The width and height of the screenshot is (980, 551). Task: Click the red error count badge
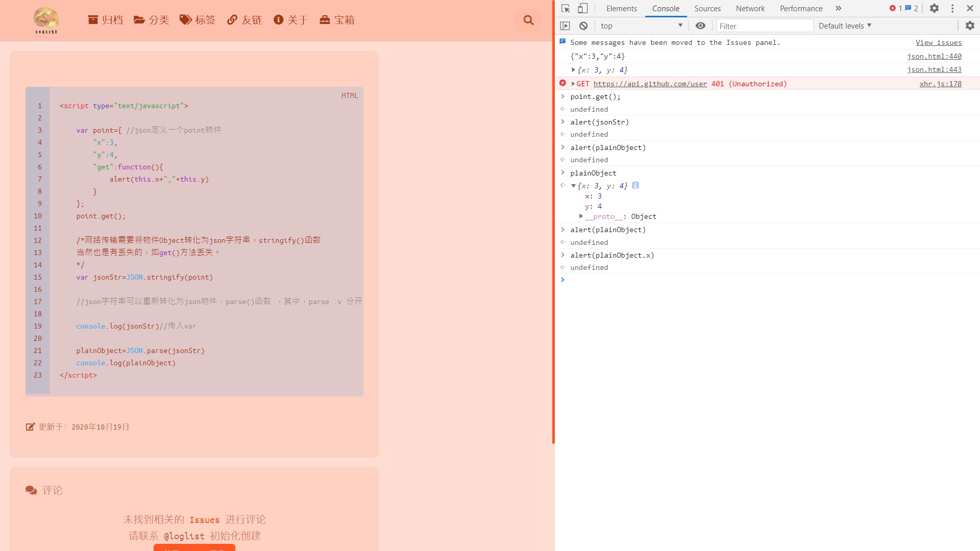(x=895, y=8)
